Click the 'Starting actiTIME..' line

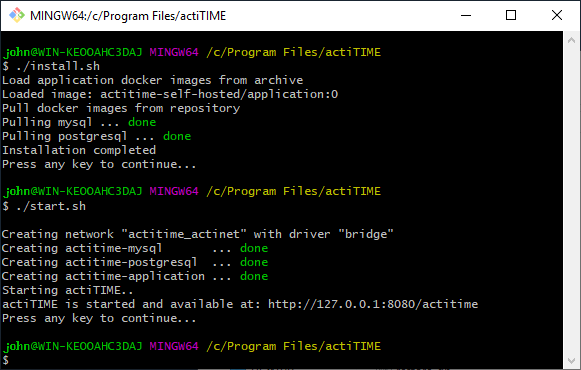(x=67, y=290)
